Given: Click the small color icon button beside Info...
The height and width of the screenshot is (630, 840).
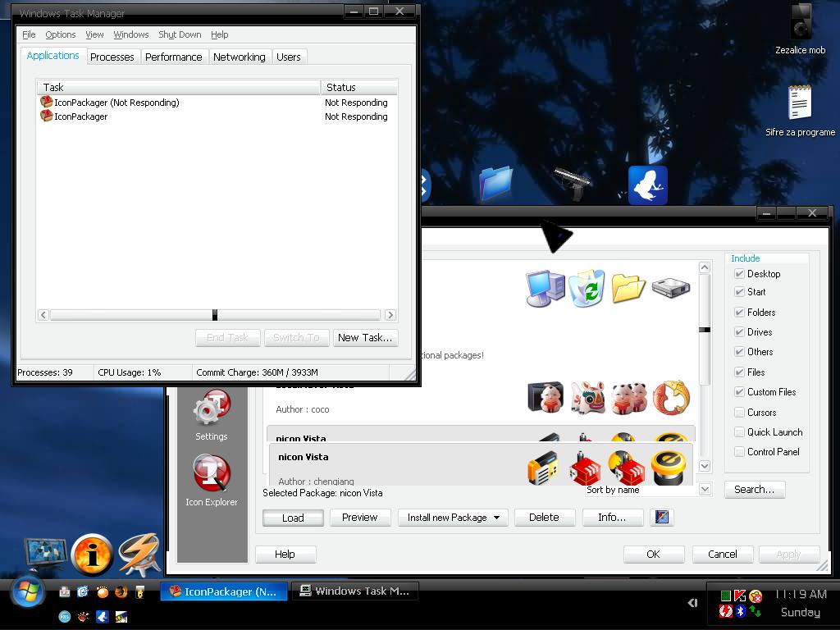Looking at the screenshot, I should click(x=662, y=517).
